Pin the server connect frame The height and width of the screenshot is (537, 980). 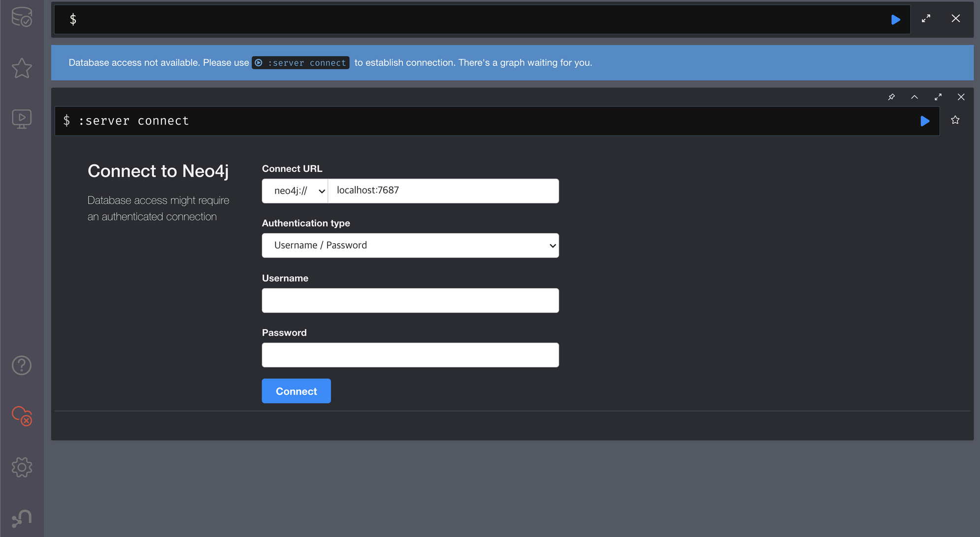[891, 97]
